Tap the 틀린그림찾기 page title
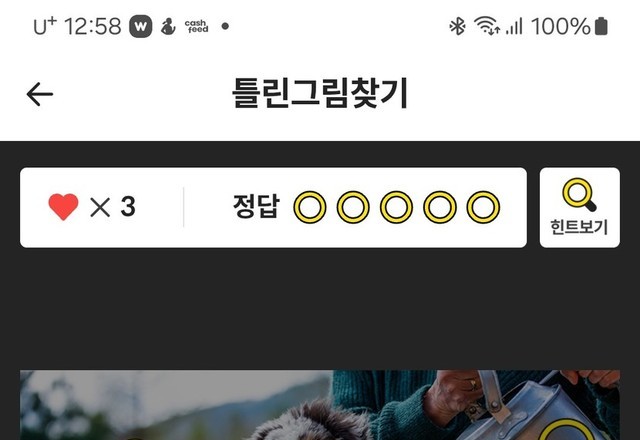Viewport: 640px width, 440px height. point(320,93)
